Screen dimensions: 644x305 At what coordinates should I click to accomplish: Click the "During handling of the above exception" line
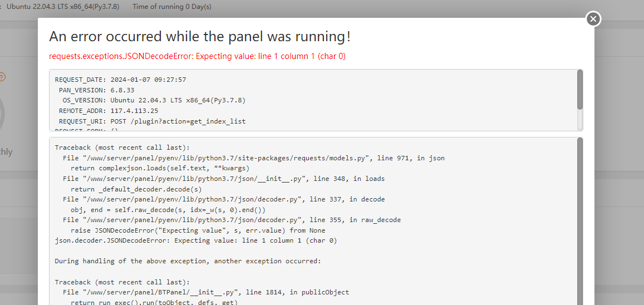[x=188, y=261]
